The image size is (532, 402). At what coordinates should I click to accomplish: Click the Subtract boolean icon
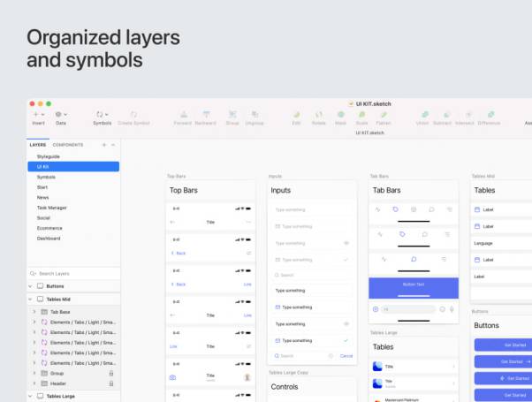pos(442,115)
